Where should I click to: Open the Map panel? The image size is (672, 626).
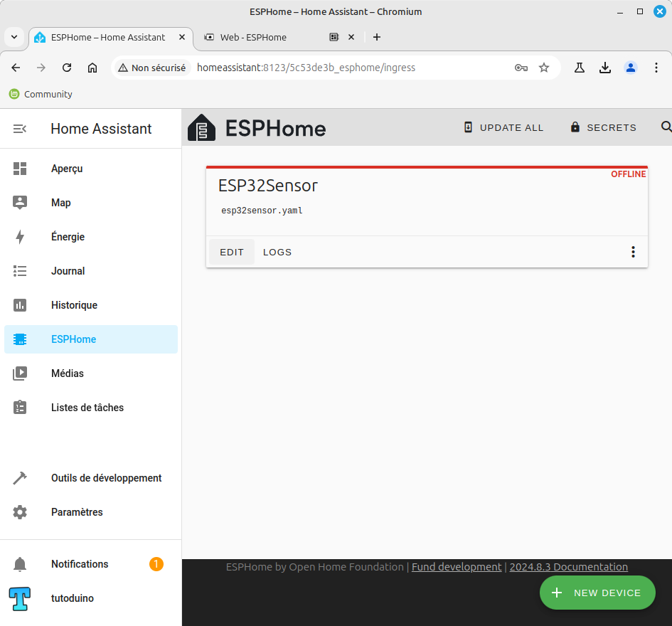coord(91,202)
